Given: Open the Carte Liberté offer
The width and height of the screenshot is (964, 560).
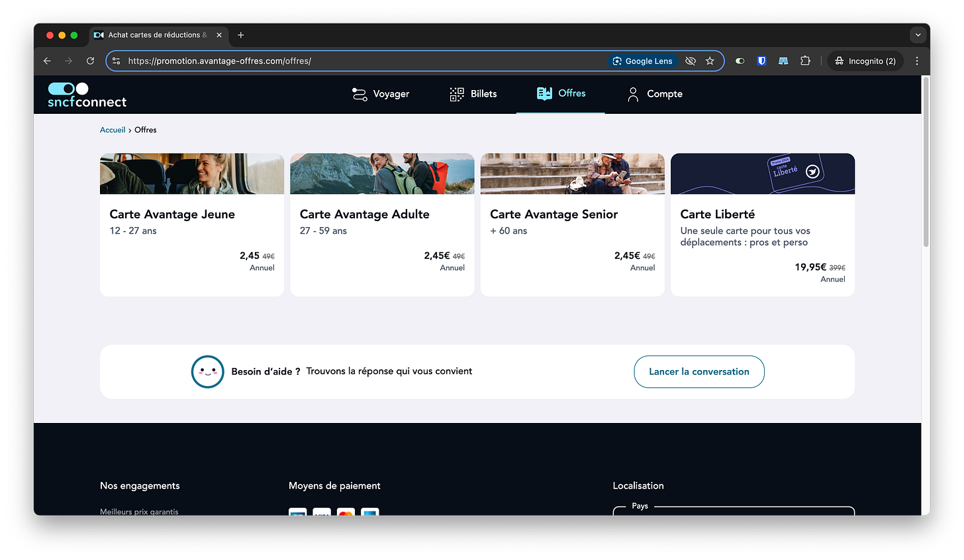Looking at the screenshot, I should point(763,225).
